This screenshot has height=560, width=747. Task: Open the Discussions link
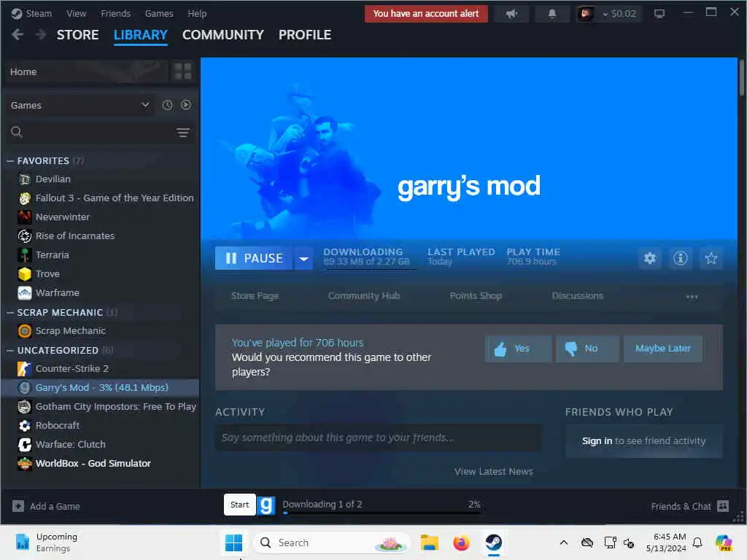(x=578, y=296)
